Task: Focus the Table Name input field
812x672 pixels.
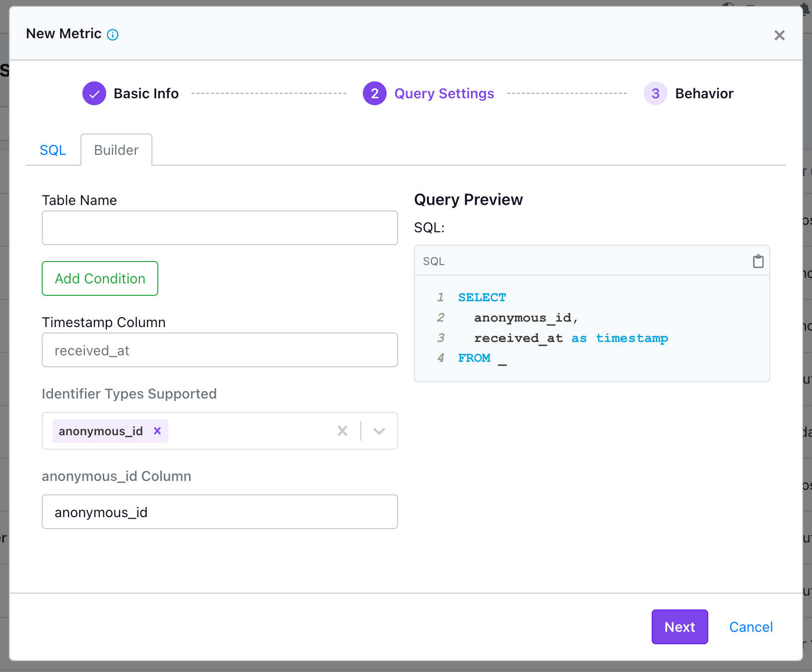Action: [219, 228]
